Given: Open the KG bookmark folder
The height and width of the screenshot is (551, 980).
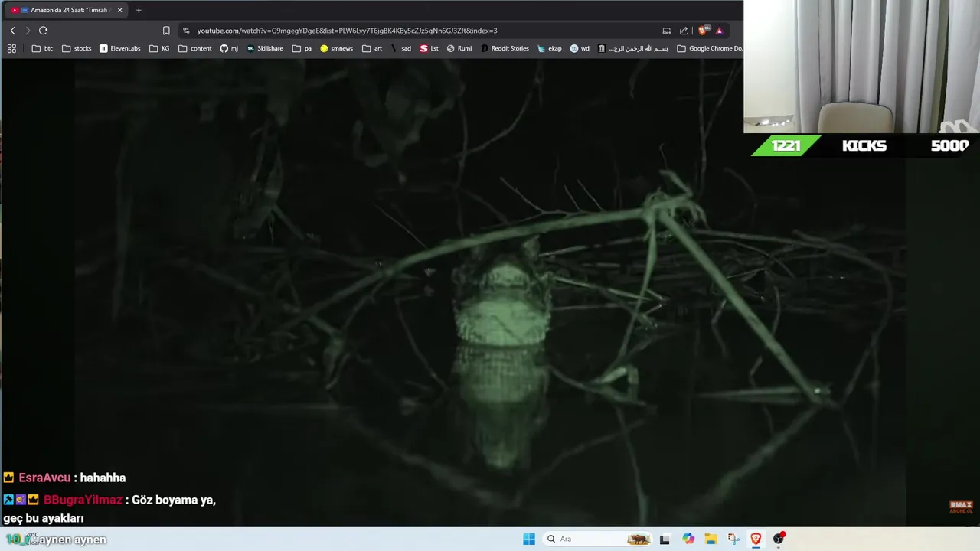Looking at the screenshot, I should 160,48.
